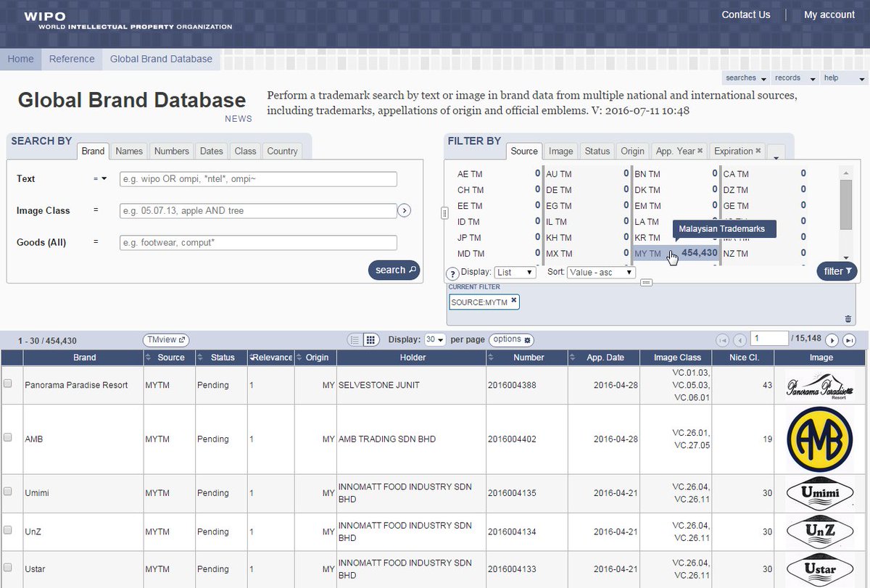Image resolution: width=870 pixels, height=588 pixels.
Task: Open the NEWS link under title
Action: [239, 119]
